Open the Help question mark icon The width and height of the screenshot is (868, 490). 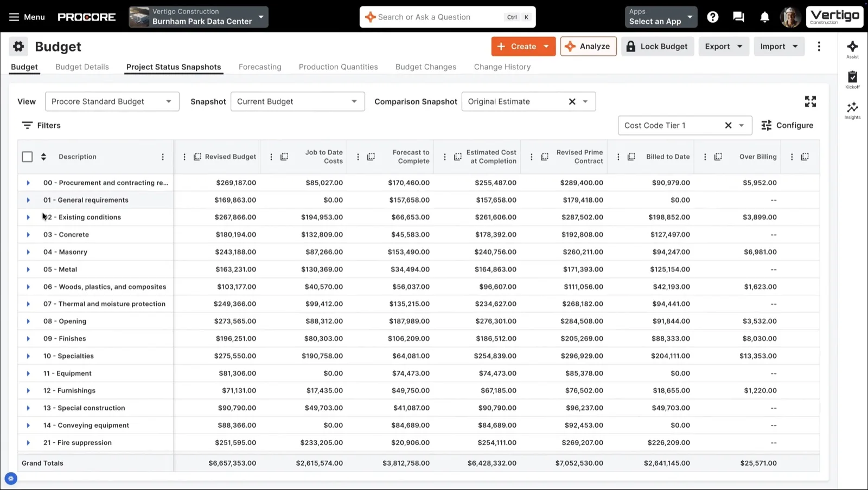pos(713,17)
